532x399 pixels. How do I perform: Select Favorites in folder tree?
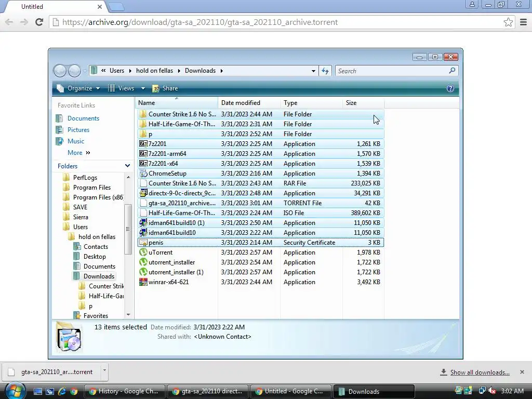coord(96,315)
